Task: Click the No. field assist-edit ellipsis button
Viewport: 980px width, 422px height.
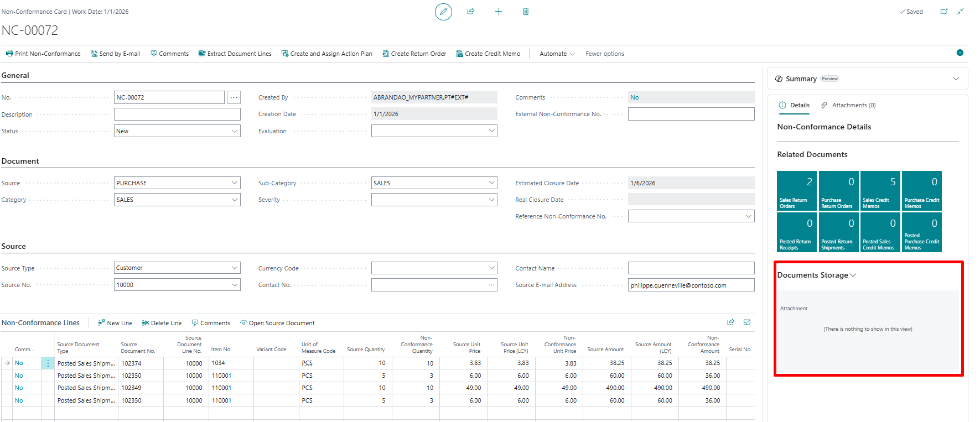Action: click(x=234, y=97)
